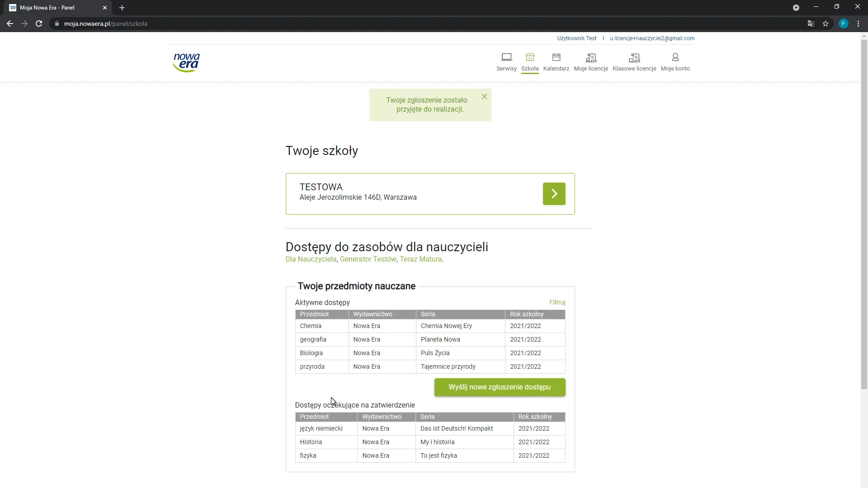This screenshot has height=488, width=868.
Task: Click the Nowa Era logo
Action: tap(186, 62)
